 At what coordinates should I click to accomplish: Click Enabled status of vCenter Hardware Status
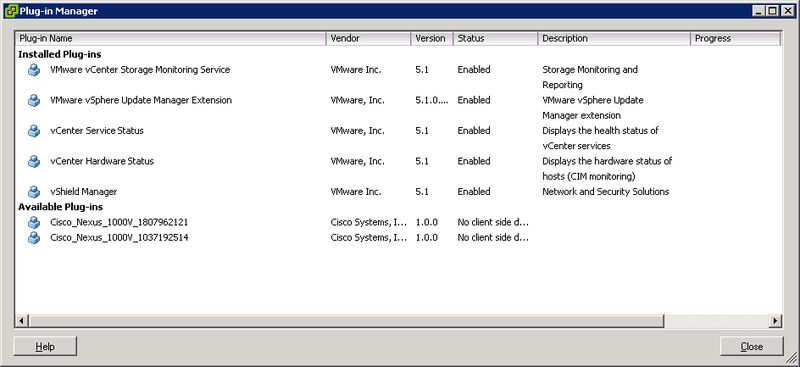(473, 162)
